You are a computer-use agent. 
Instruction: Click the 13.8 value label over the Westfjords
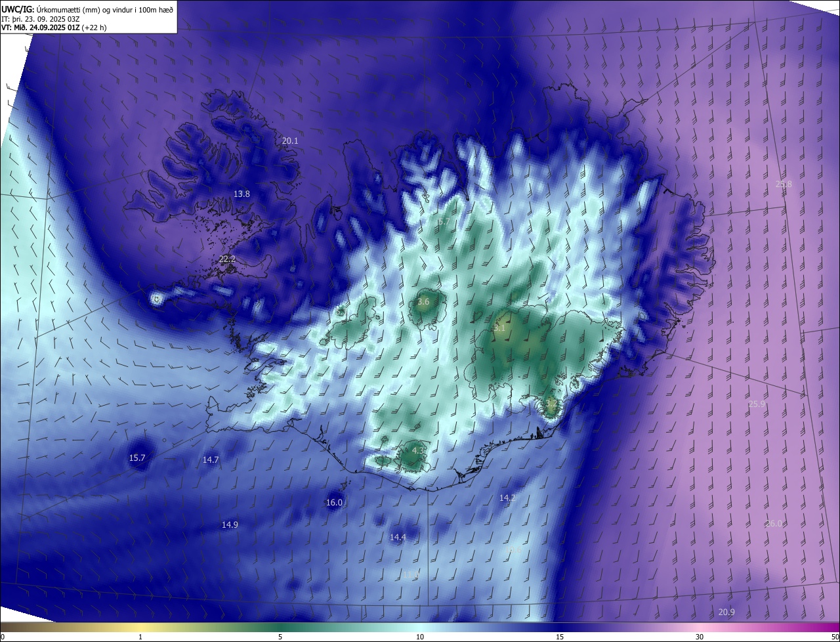coord(242,194)
